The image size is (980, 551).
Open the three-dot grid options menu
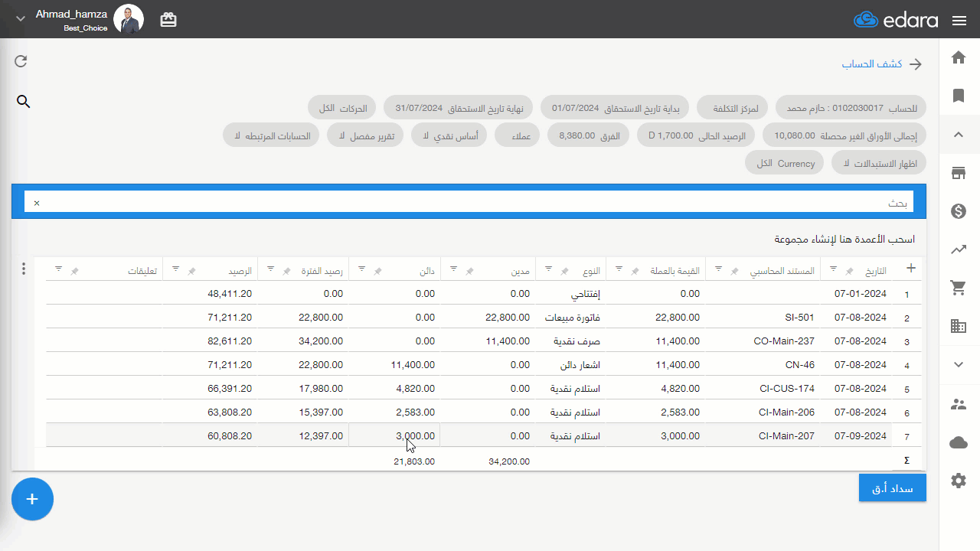tap(24, 269)
